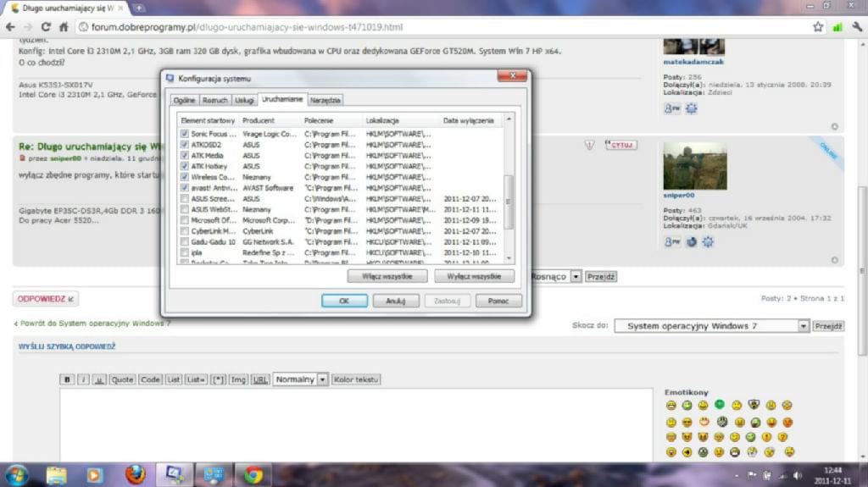Select the Uruchamianie tab
Image resolution: width=868 pixels, height=487 pixels.
point(282,99)
